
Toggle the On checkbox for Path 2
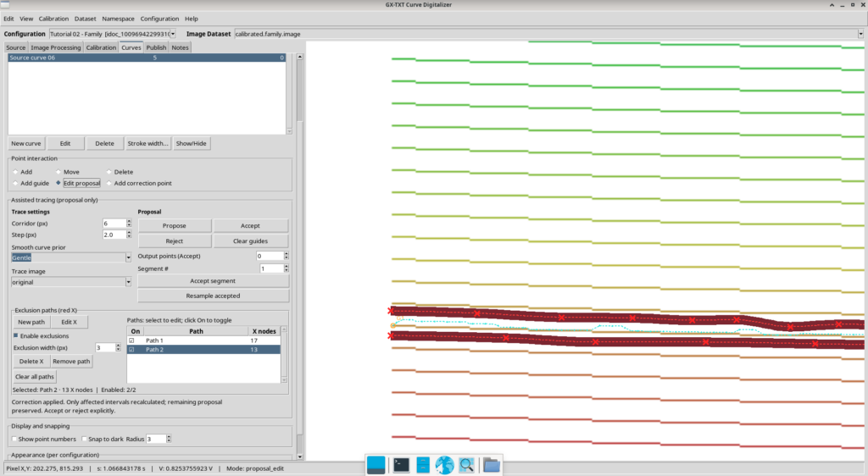tap(131, 350)
